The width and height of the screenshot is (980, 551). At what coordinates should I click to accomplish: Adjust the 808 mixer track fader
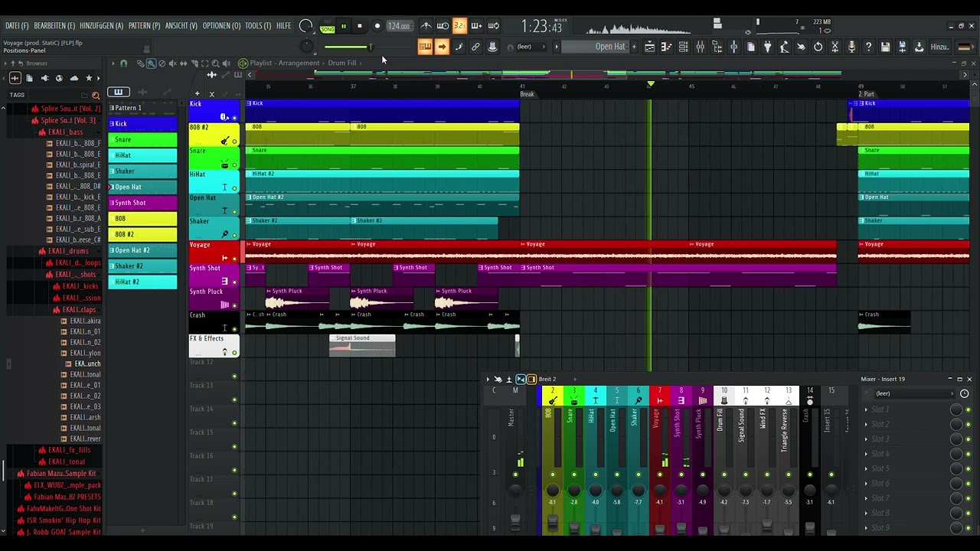click(553, 524)
